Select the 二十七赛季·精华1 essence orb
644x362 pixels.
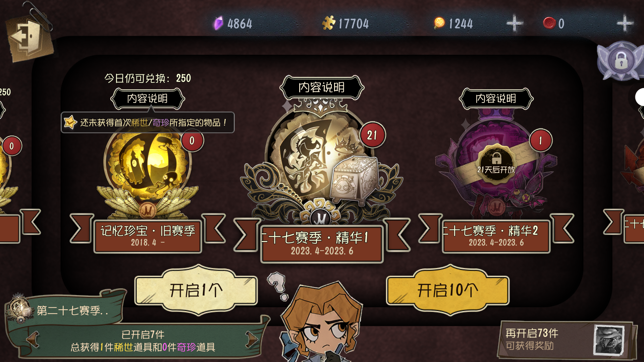(x=321, y=161)
